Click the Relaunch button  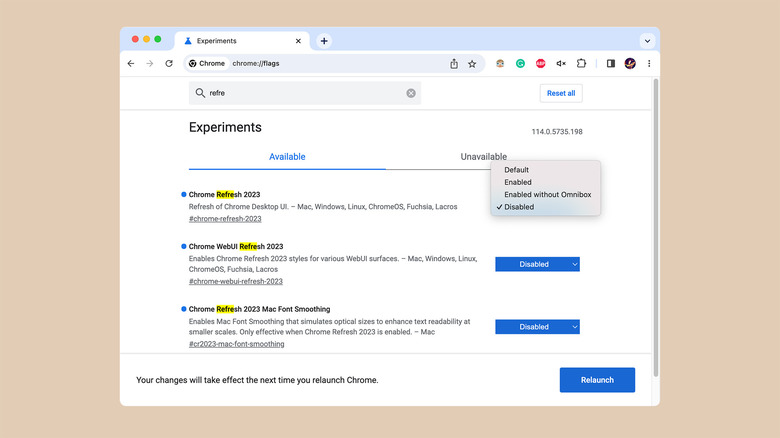(x=597, y=380)
